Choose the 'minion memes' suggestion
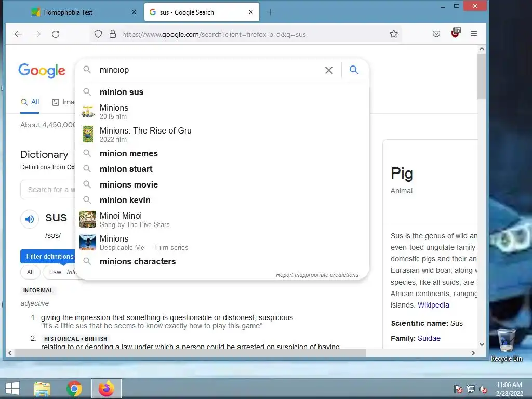This screenshot has width=532, height=399. pyautogui.click(x=222, y=153)
